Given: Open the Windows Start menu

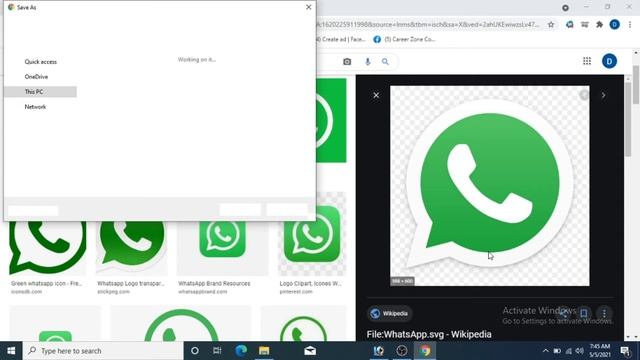Looking at the screenshot, I should [x=11, y=351].
